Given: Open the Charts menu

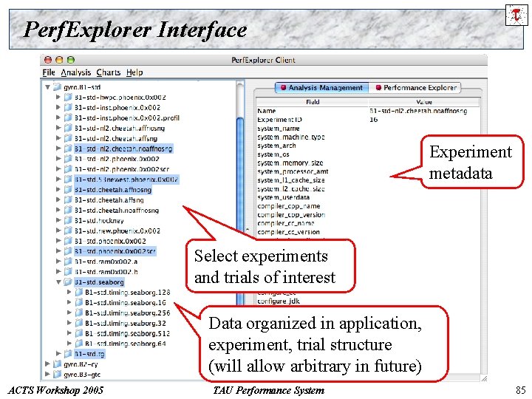Looking at the screenshot, I should tap(108, 72).
